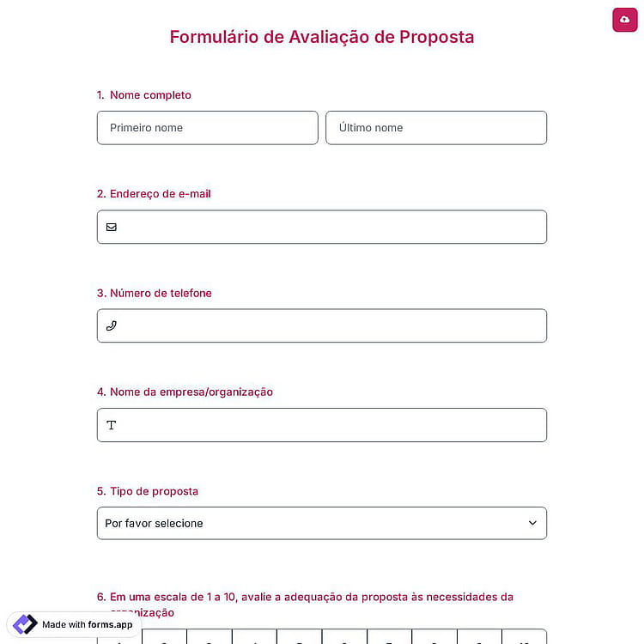
Task: Open the Por favor selecione dropdown
Action: coord(322,523)
